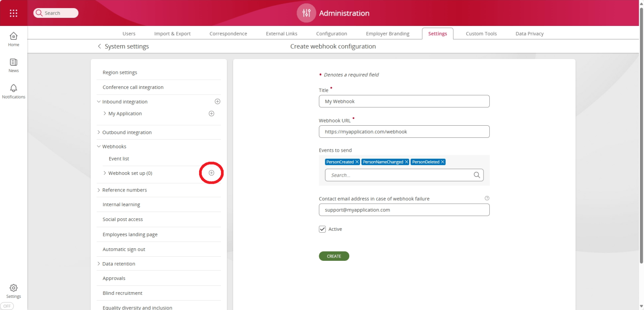Click the plus icon beside Inbound integration
Image resolution: width=644 pixels, height=310 pixels.
(x=217, y=101)
